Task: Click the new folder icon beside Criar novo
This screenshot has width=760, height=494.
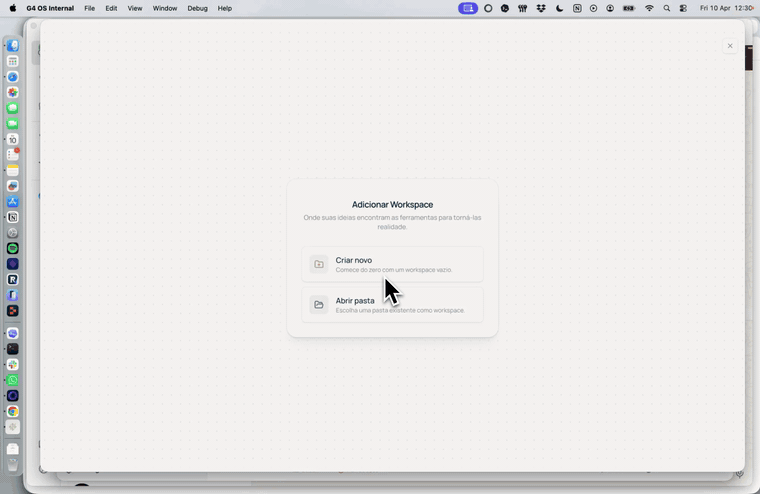Action: (x=319, y=264)
